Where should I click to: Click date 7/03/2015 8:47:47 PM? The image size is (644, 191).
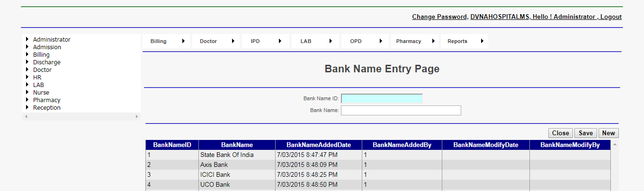(x=319, y=155)
